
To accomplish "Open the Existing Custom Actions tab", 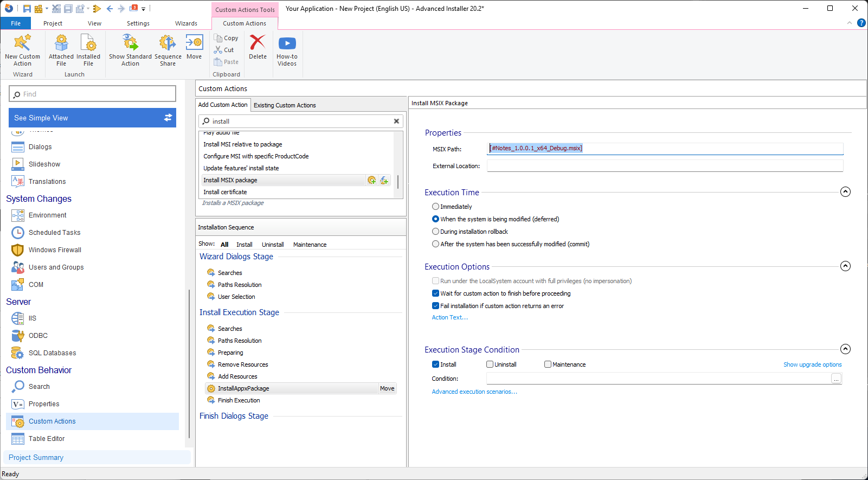I will tap(285, 105).
